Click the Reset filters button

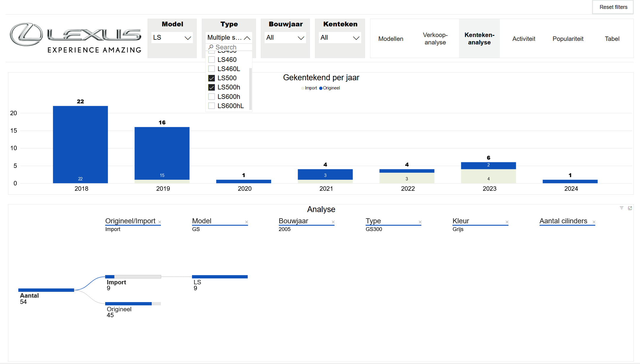click(x=613, y=7)
